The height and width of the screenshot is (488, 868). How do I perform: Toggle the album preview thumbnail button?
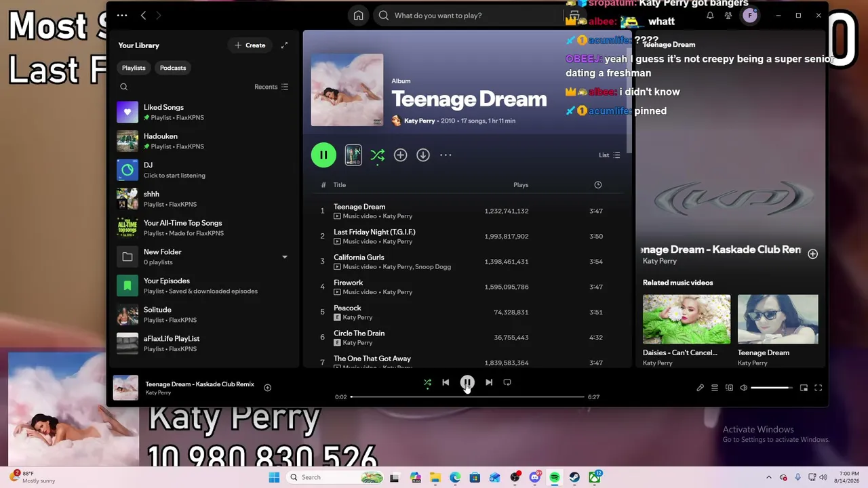(x=353, y=155)
